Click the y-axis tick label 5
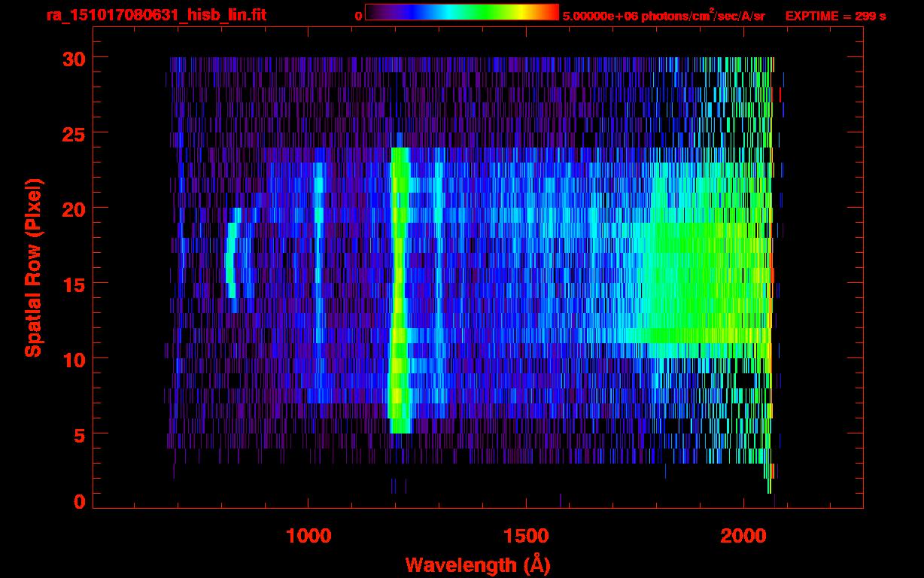924x578 pixels. coord(79,434)
